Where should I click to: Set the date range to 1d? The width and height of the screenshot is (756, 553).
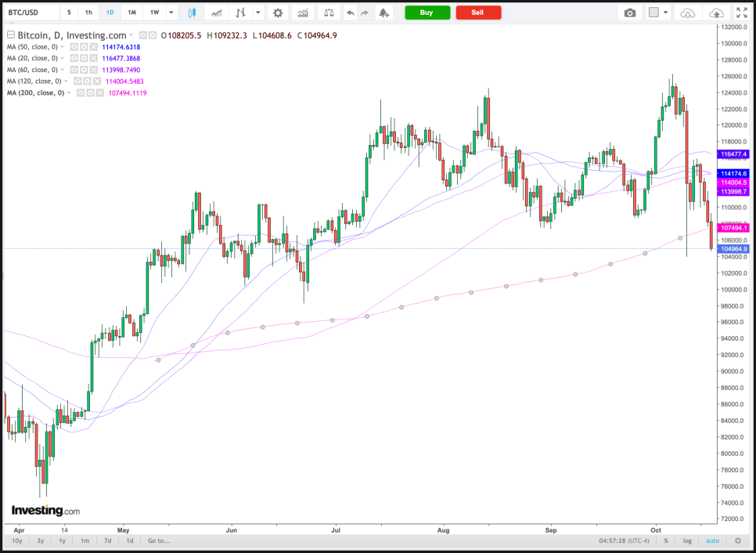(130, 540)
